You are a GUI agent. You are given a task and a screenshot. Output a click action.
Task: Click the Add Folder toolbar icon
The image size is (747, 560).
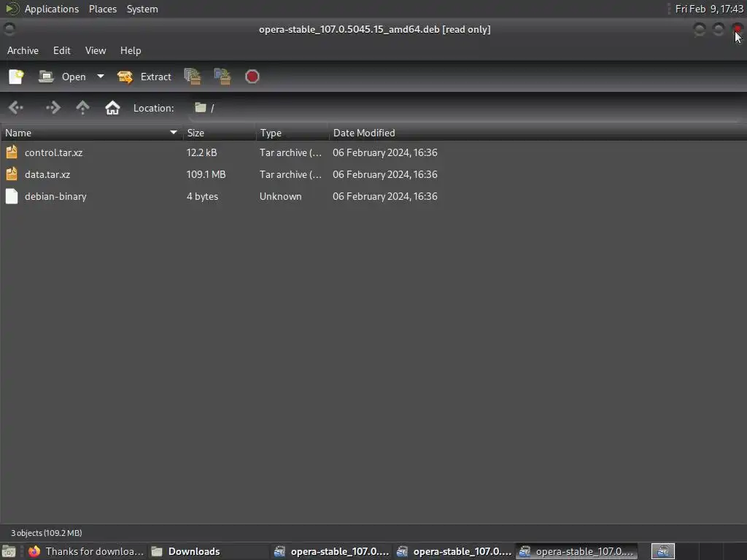pos(222,77)
